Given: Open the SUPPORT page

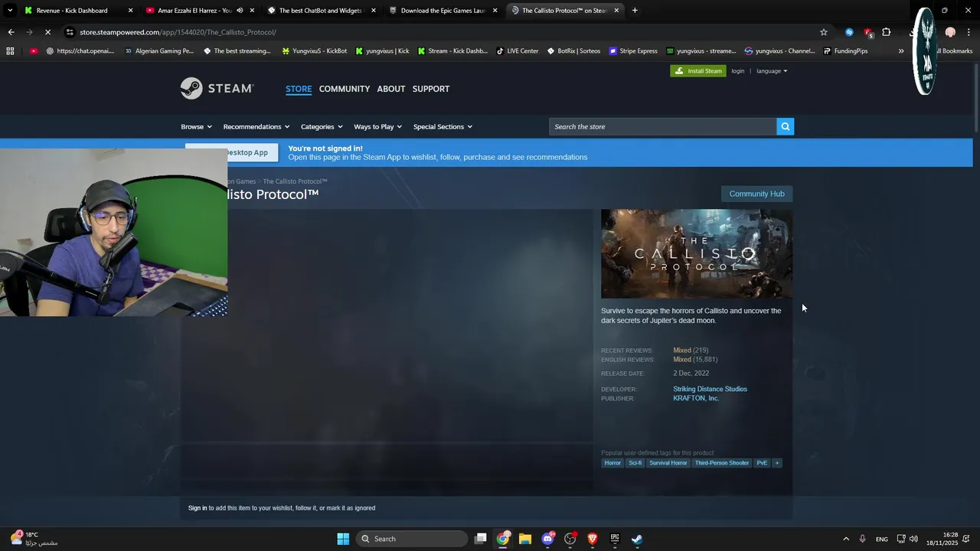Looking at the screenshot, I should pyautogui.click(x=431, y=89).
